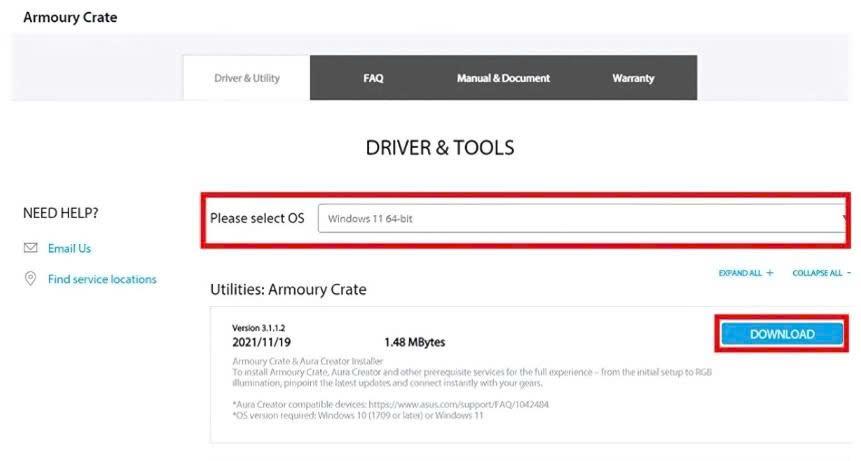Select the Utilities: Armoury Crate heading
This screenshot has height=461, width=861.
tap(288, 289)
